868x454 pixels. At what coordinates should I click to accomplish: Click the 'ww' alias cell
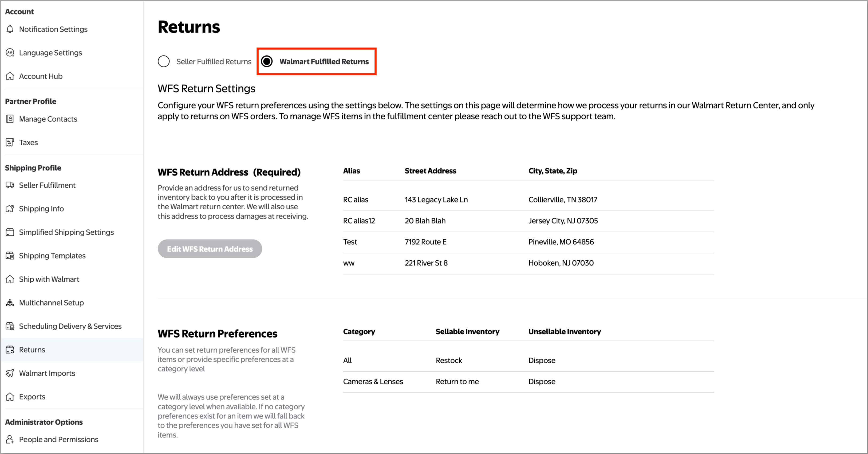(x=349, y=263)
